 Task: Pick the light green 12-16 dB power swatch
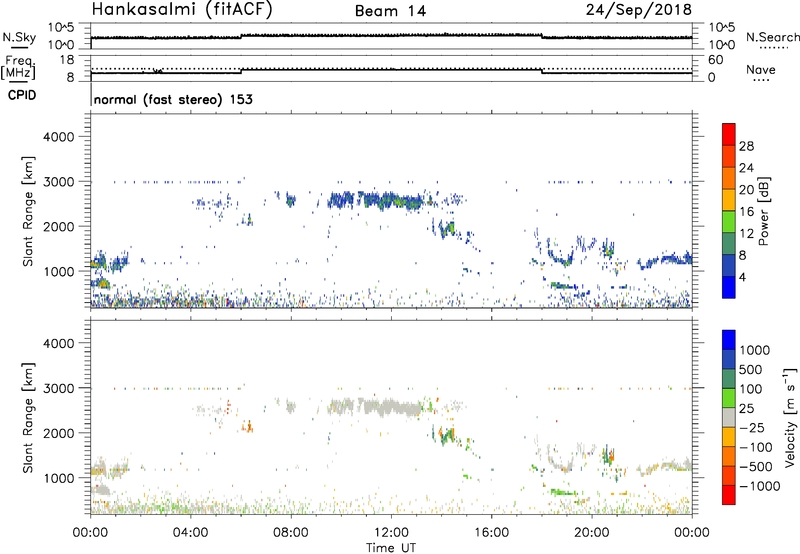coord(729,221)
